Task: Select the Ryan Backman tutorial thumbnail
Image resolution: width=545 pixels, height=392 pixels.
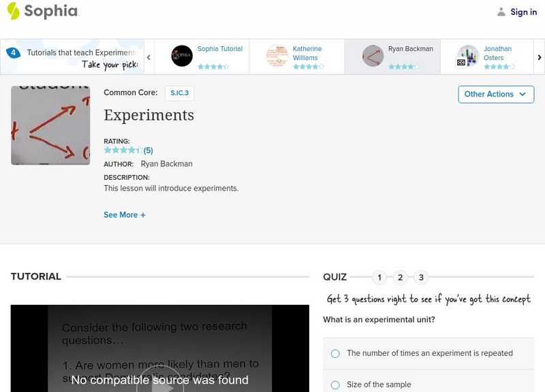Action: pyautogui.click(x=371, y=54)
